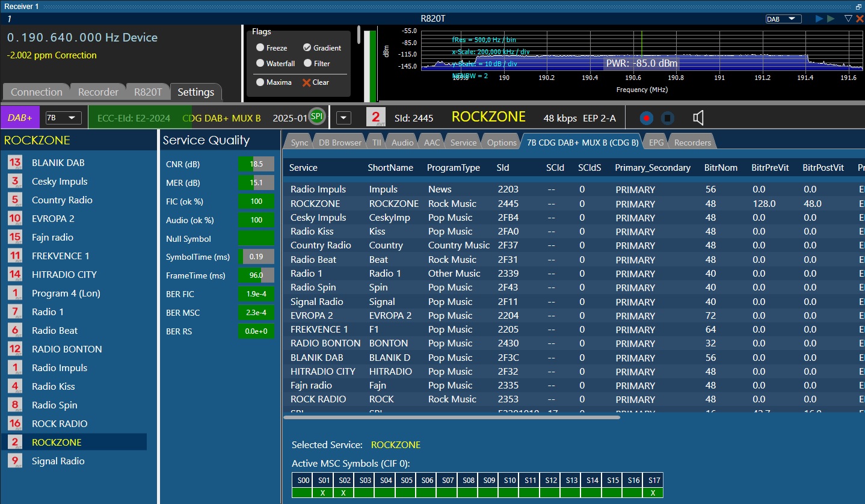Click the device frequency readout
Screen dimensions: 865x504
tap(82, 37)
